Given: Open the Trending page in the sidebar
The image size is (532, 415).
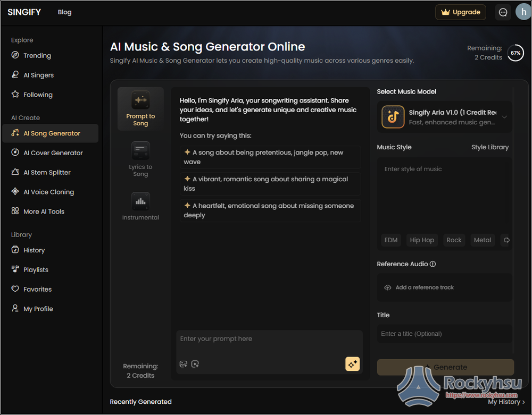Looking at the screenshot, I should click(x=31, y=56).
